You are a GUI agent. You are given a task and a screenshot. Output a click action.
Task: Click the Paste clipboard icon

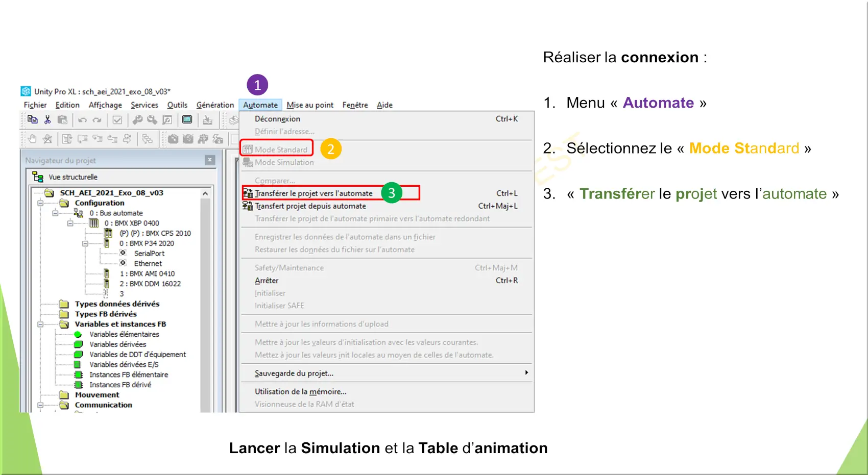pos(62,119)
